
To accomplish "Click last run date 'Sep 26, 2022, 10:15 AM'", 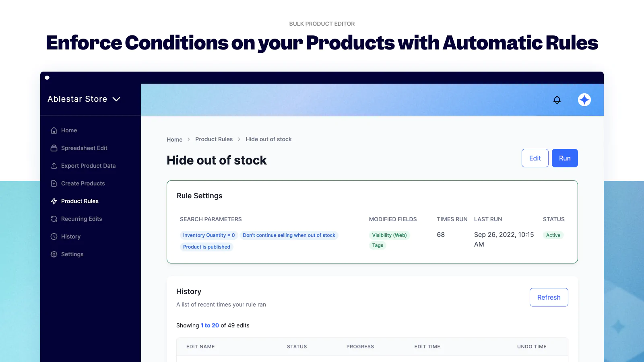I will (x=504, y=239).
